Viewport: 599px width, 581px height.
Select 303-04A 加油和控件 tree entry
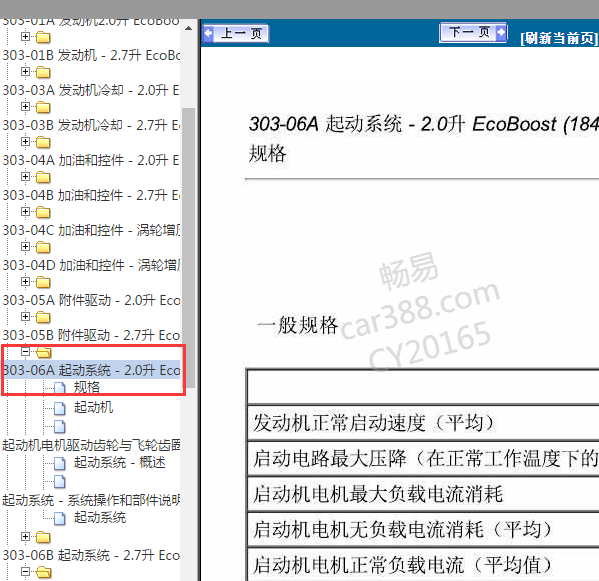point(91,160)
